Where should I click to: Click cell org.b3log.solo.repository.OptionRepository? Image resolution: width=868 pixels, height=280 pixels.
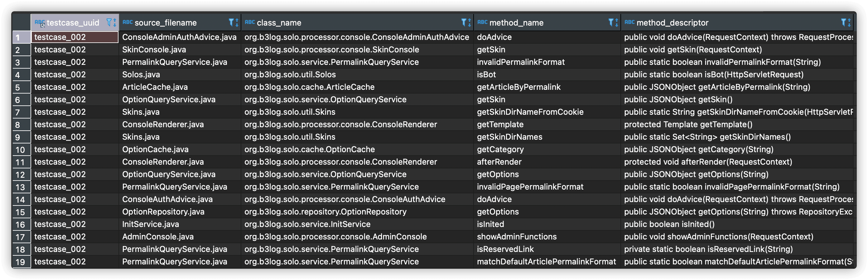coord(357,212)
